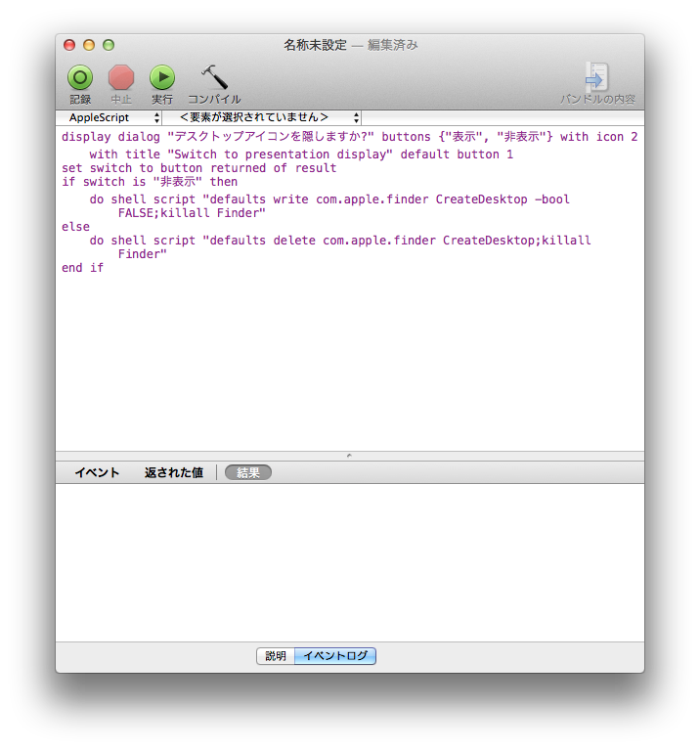The height and width of the screenshot is (750, 700).
Task: Click 'defaults write com.apple.finder' line
Action: coord(329,199)
